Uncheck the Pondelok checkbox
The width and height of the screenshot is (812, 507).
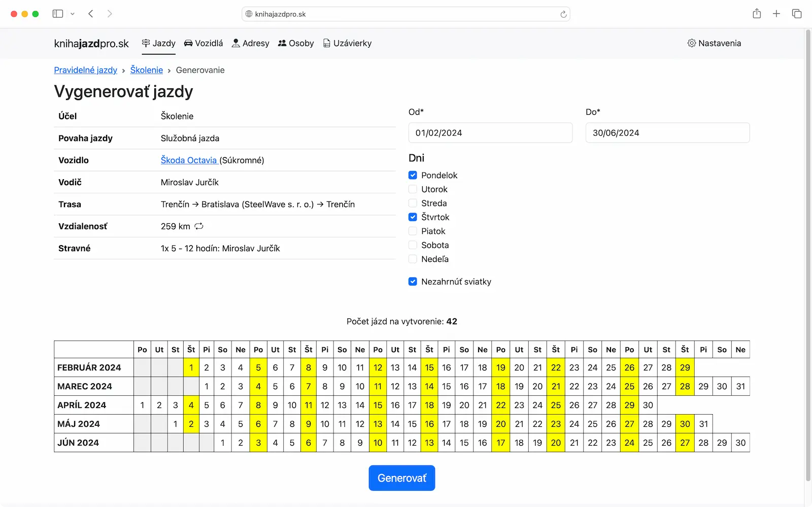click(413, 175)
